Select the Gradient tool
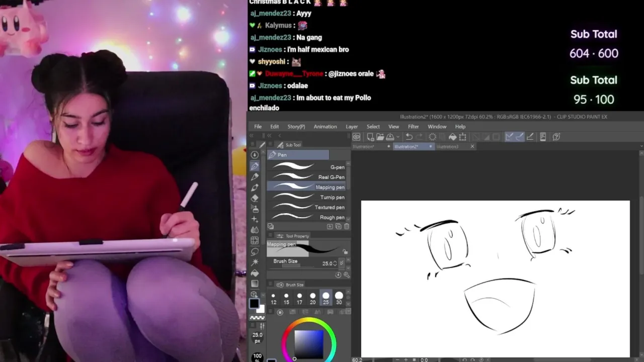Screen dimensions: 644x362 (255, 284)
